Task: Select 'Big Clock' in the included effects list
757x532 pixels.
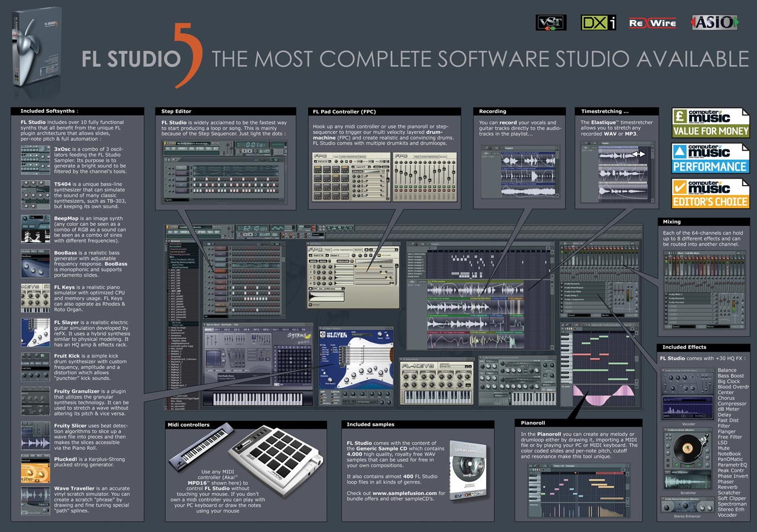Action: click(x=729, y=381)
